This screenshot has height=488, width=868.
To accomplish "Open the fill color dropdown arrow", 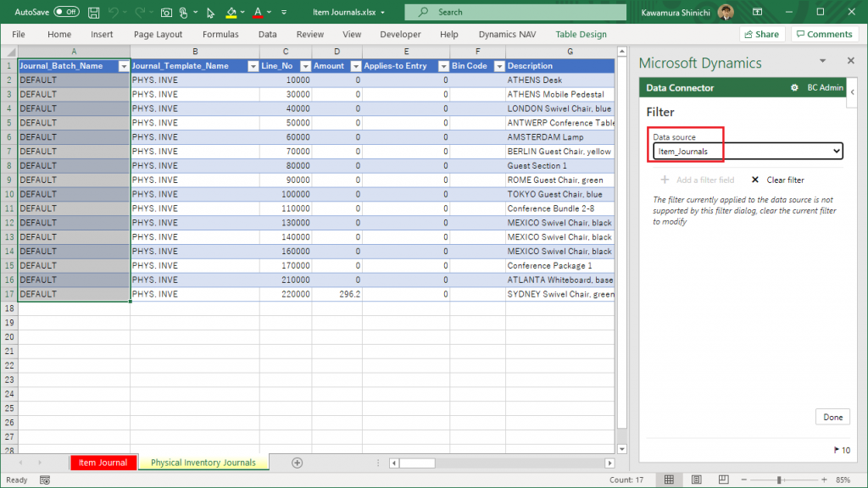I will pyautogui.click(x=242, y=12).
